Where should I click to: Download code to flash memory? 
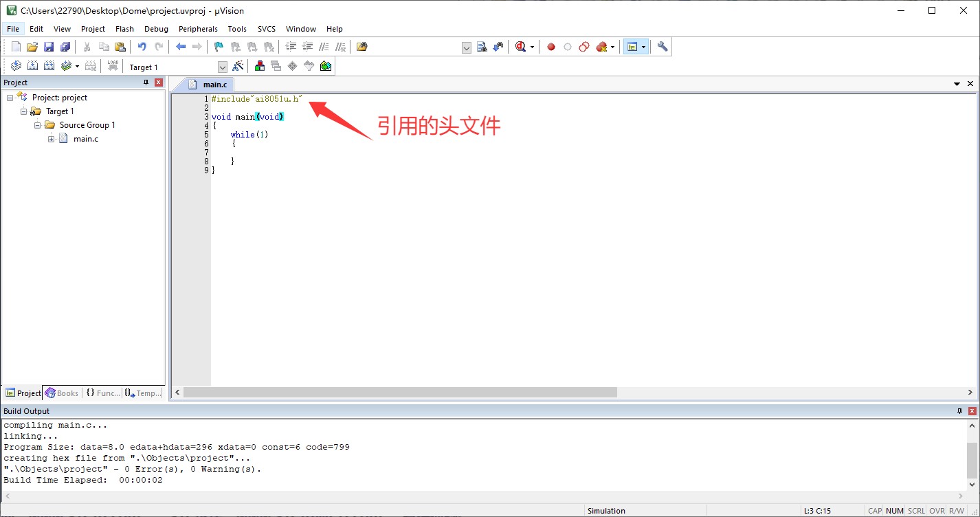[112, 65]
